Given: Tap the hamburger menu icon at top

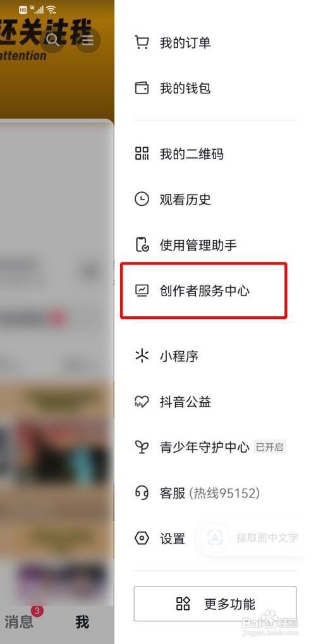Looking at the screenshot, I should click(x=88, y=40).
